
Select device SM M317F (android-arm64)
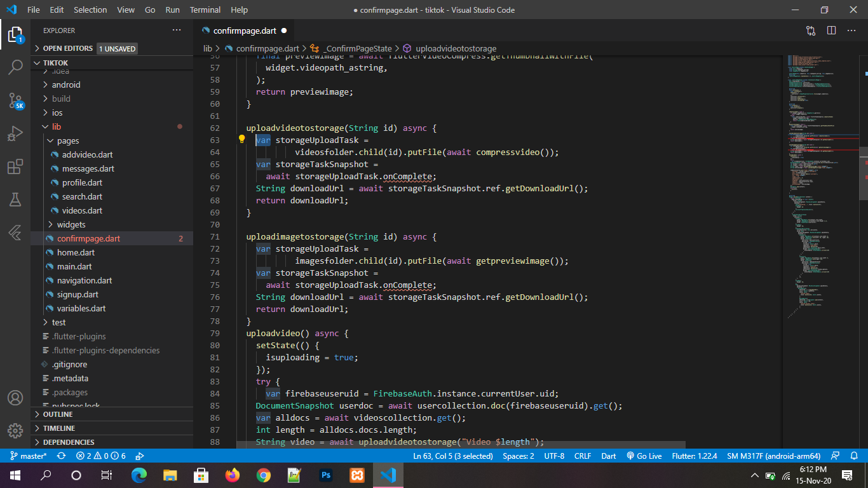click(x=774, y=456)
